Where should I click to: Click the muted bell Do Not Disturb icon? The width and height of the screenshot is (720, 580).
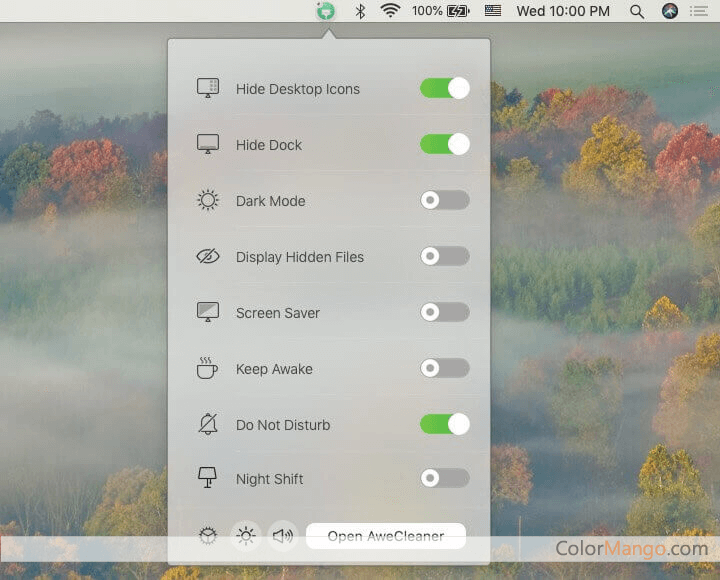[x=207, y=424]
